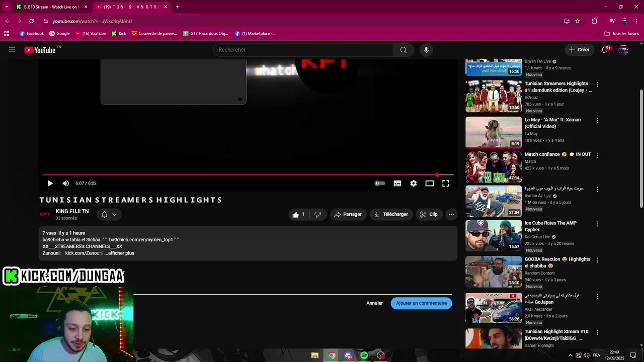Click the page vertical scrollbar
Screen dimensions: 644x362
641,148
